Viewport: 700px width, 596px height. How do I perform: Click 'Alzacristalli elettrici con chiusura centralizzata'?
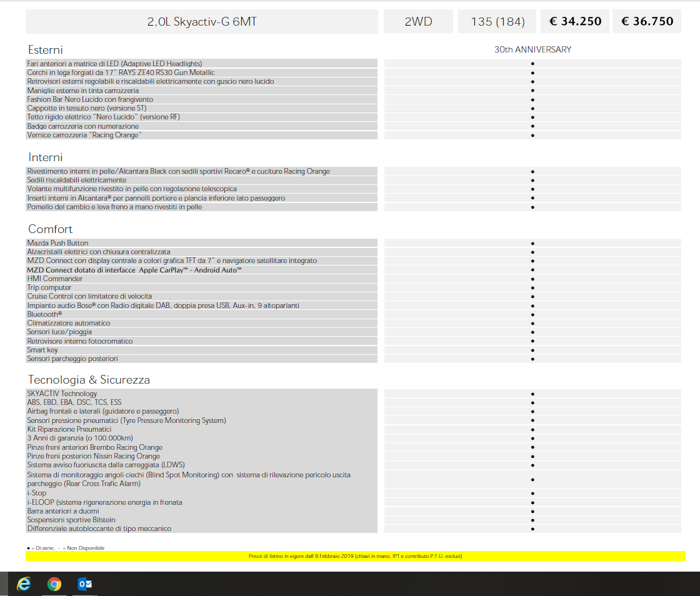[x=201, y=252]
